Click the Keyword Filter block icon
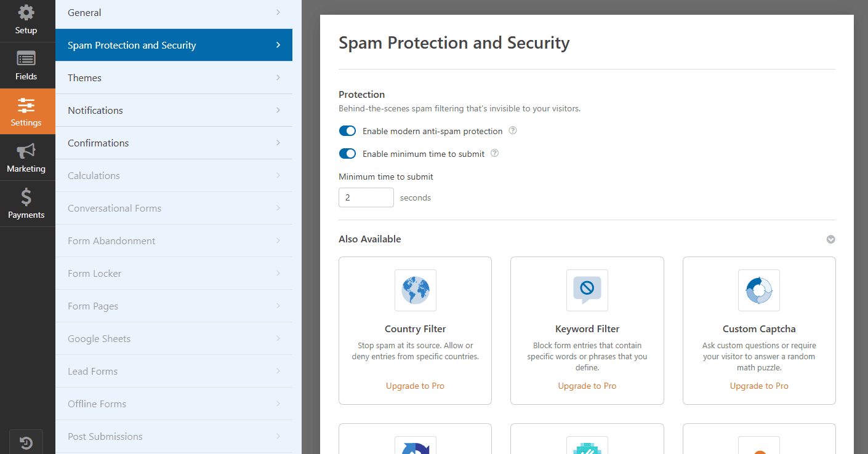The height and width of the screenshot is (454, 868). 587,290
